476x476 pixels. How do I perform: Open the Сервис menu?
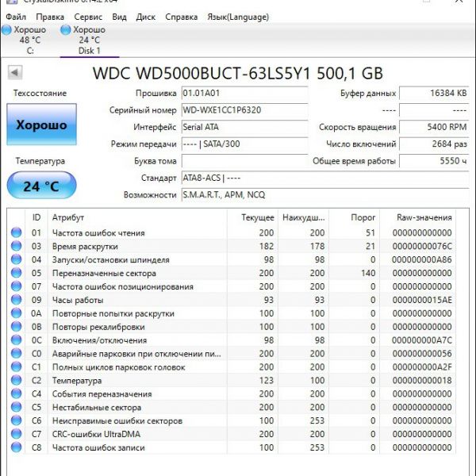[x=88, y=17]
